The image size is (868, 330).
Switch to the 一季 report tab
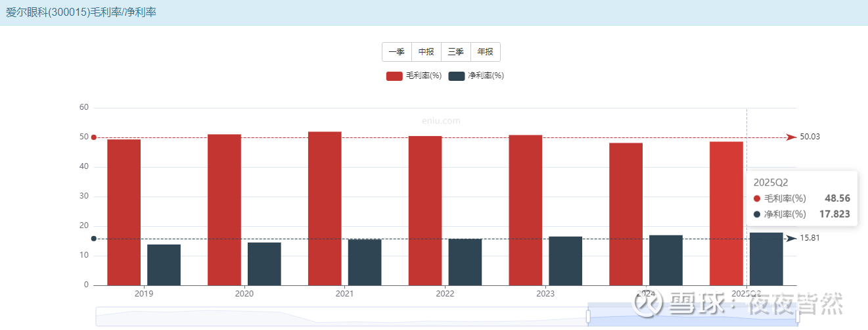(x=397, y=52)
